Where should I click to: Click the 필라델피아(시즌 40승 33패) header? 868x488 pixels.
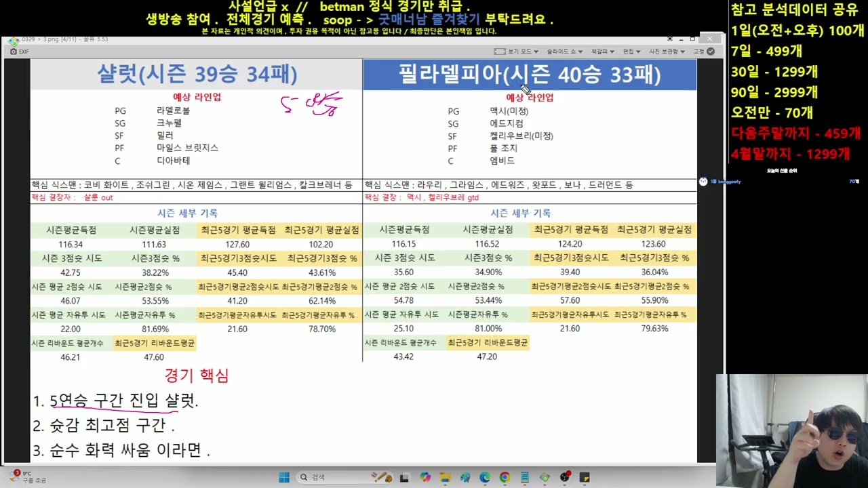(530, 75)
